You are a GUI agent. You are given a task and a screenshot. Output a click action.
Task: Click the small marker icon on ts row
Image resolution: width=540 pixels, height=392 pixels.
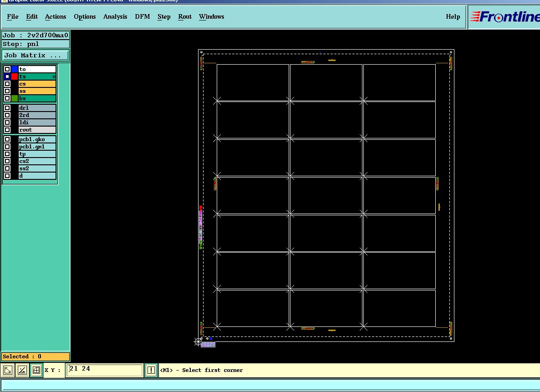click(54, 77)
